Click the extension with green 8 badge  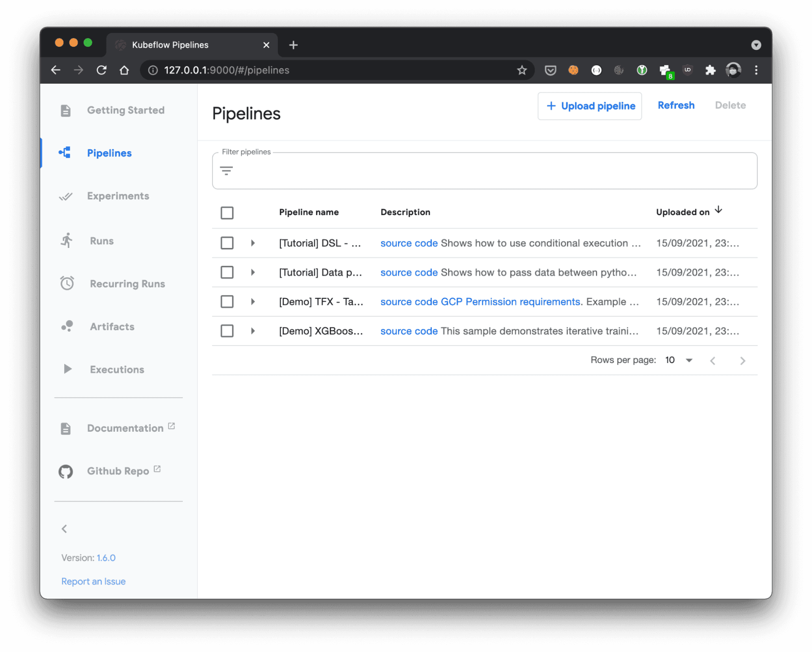click(666, 71)
